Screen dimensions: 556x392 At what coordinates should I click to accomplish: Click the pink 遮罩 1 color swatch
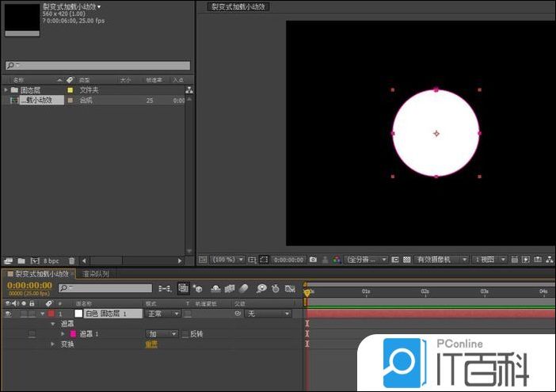[74, 334]
